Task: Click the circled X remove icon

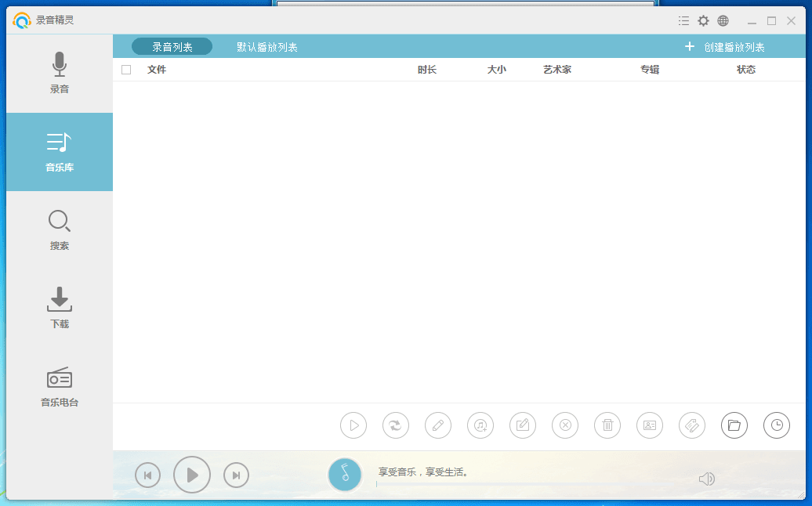Action: pos(565,425)
